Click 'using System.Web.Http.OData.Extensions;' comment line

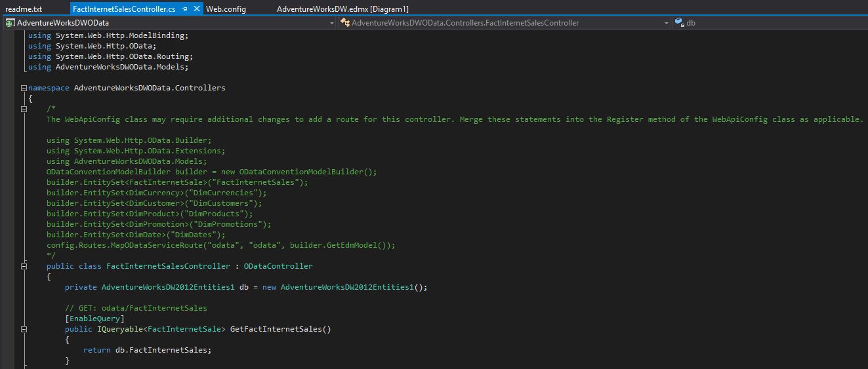point(136,151)
